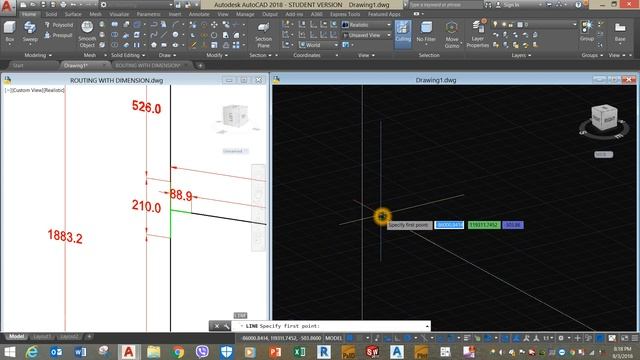Open the Section Plane tool
640x360 pixels.
263,34
